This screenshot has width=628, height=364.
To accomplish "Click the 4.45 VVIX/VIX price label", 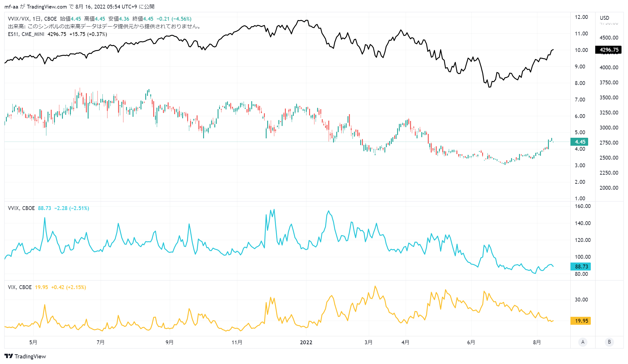I will (580, 142).
